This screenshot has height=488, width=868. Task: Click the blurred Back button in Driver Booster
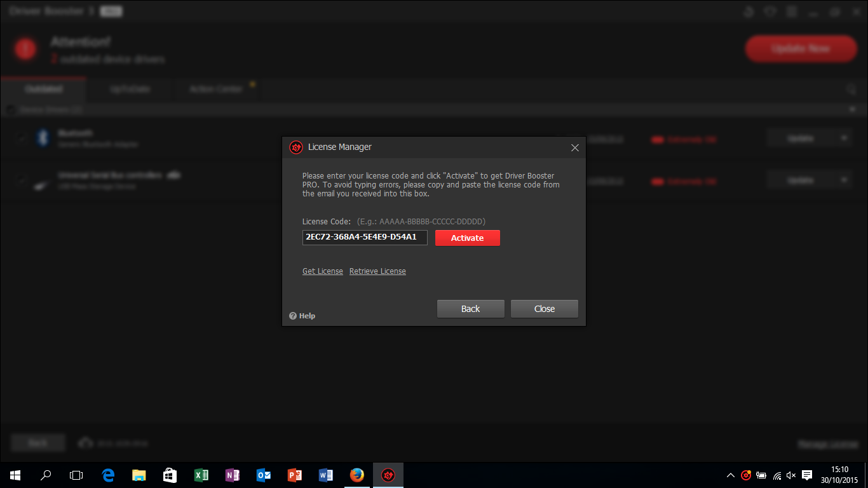click(x=38, y=443)
